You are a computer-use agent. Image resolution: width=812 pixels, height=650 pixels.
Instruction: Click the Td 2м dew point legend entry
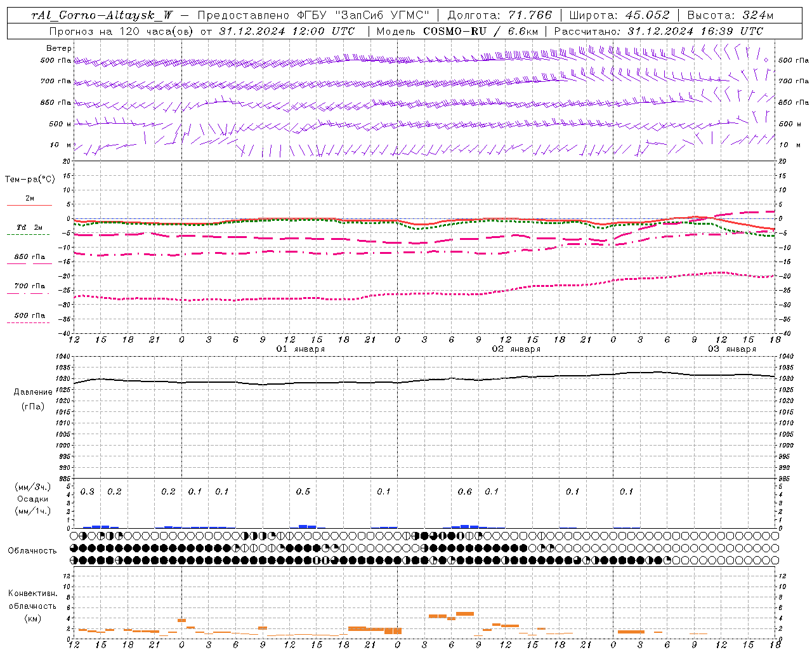[x=30, y=227]
